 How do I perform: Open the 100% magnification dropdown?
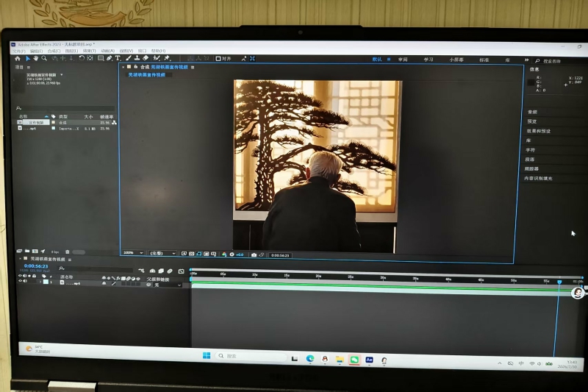(x=134, y=253)
